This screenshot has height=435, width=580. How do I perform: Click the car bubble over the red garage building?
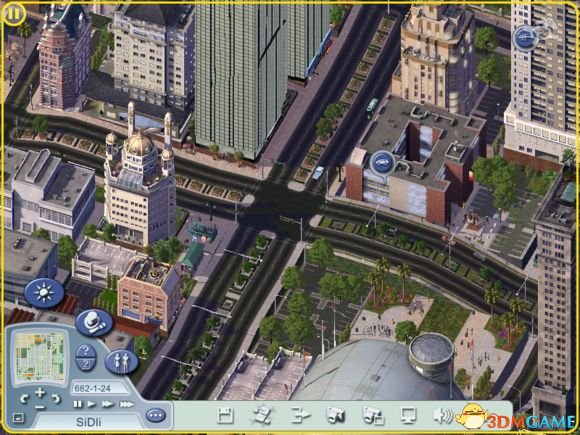click(382, 162)
